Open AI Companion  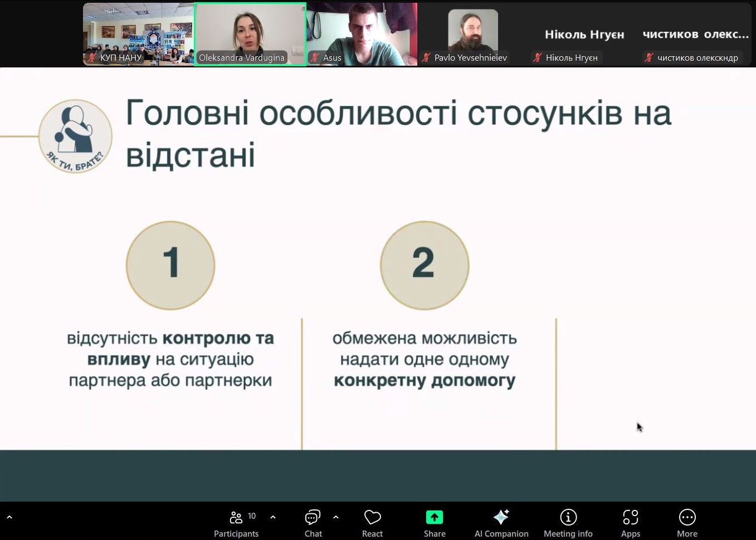click(501, 523)
